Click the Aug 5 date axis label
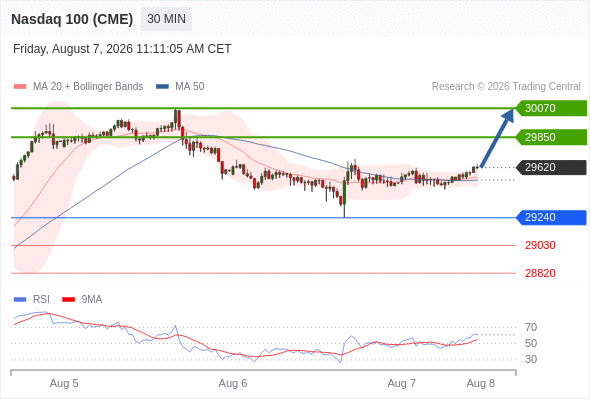 (x=64, y=383)
